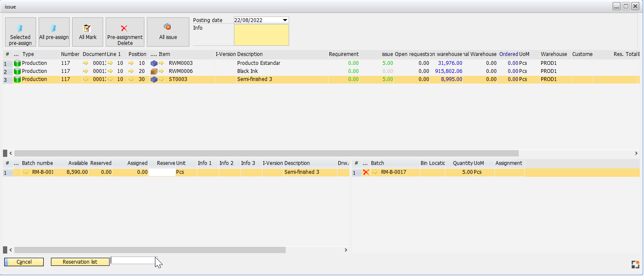
Task: Maximize the issue window
Action: click(626, 6)
